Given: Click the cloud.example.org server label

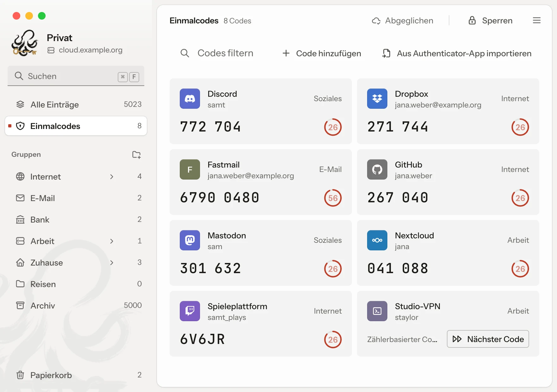Looking at the screenshot, I should tap(91, 50).
